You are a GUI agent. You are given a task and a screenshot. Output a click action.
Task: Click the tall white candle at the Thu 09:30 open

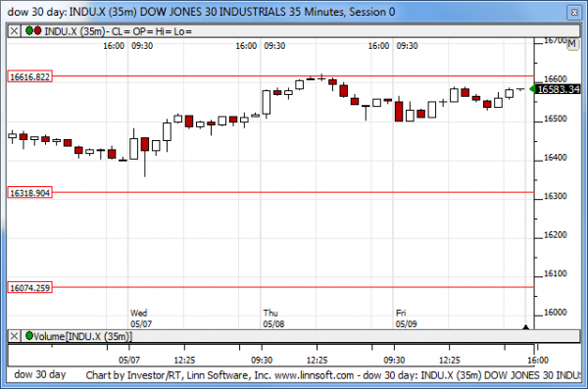coord(267,103)
